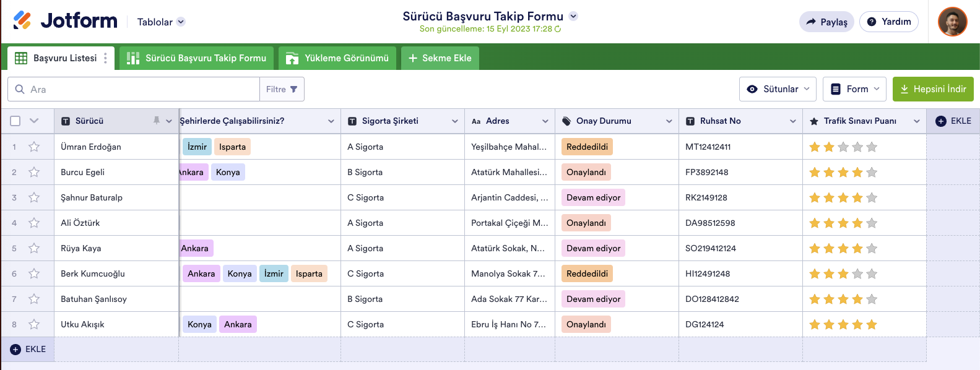The width and height of the screenshot is (980, 370).
Task: Click the Jotform logo icon
Action: pos(22,20)
